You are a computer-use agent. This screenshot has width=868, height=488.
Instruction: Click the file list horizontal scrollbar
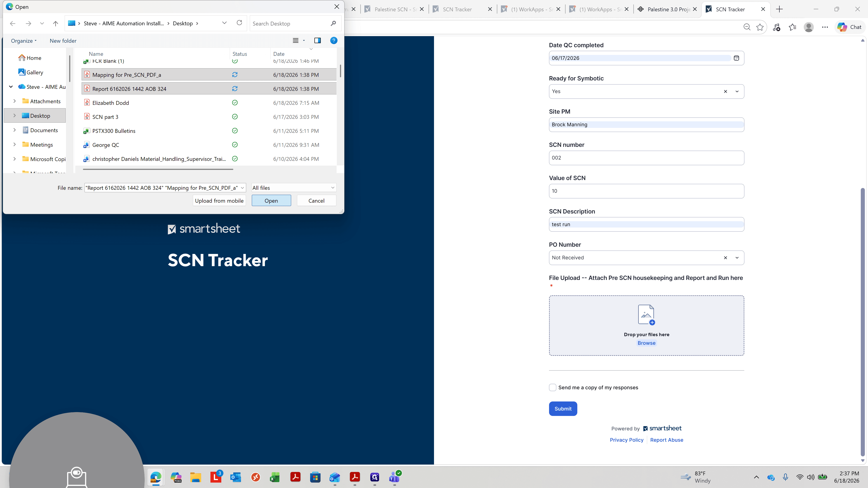158,169
